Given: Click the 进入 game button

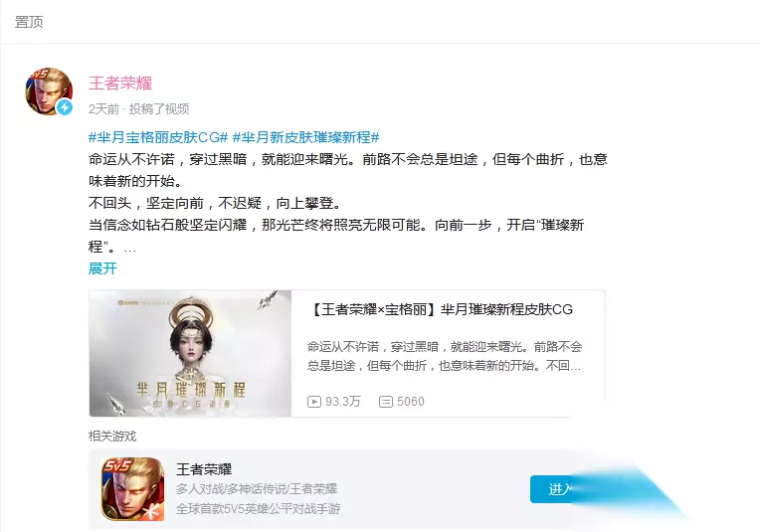Looking at the screenshot, I should (558, 489).
